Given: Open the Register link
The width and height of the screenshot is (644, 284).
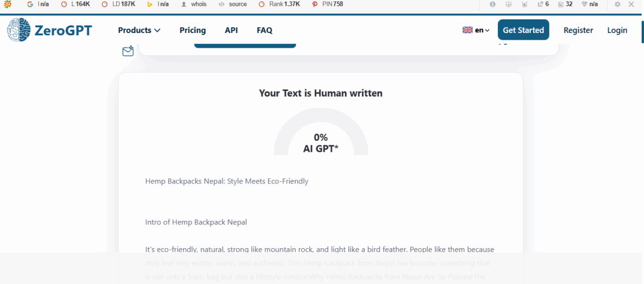Looking at the screenshot, I should point(578,30).
